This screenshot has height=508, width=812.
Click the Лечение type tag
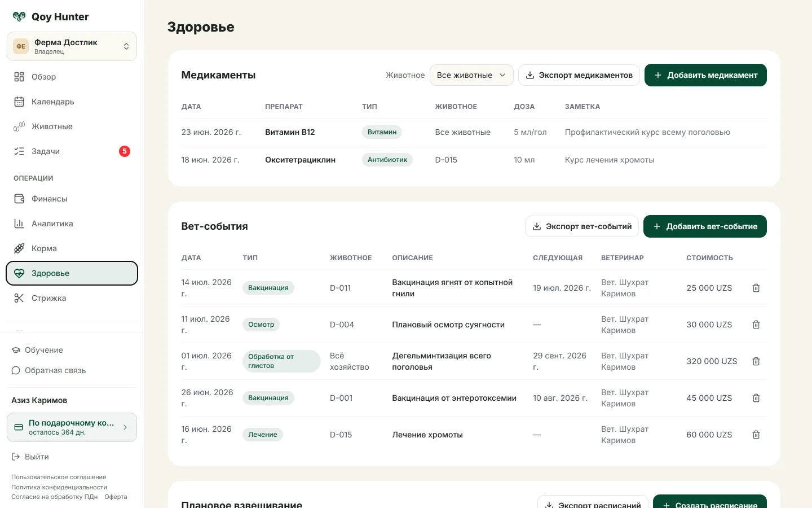tap(263, 435)
